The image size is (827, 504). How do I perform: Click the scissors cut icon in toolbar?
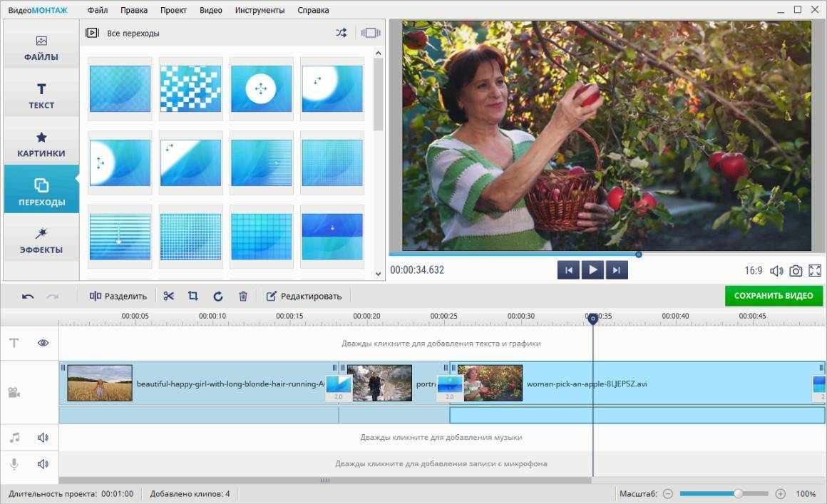tap(169, 296)
